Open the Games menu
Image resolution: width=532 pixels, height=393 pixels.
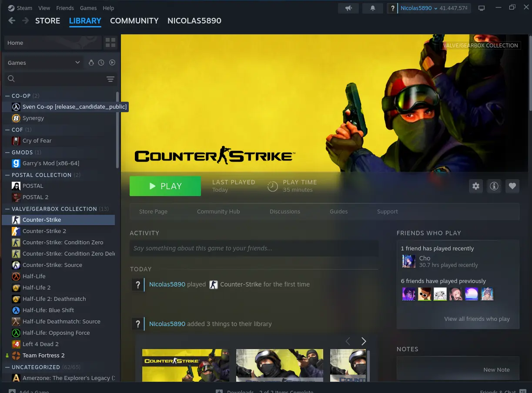pyautogui.click(x=88, y=8)
